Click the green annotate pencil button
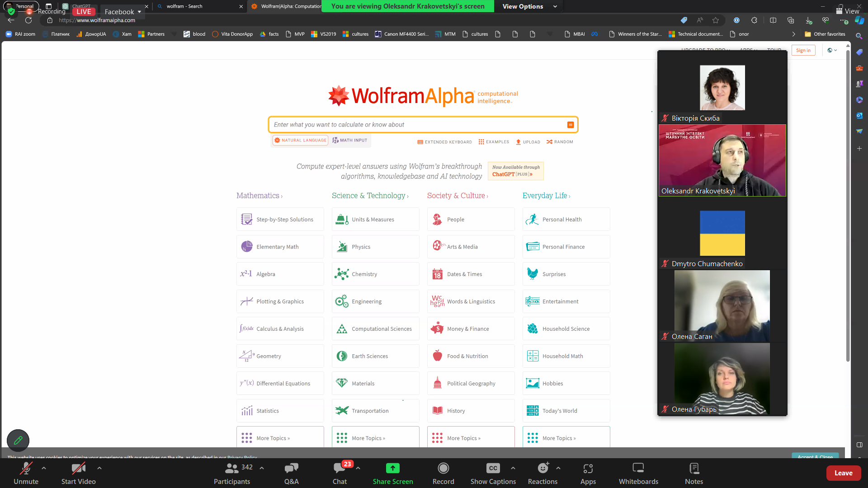The width and height of the screenshot is (868, 488). pyautogui.click(x=18, y=440)
